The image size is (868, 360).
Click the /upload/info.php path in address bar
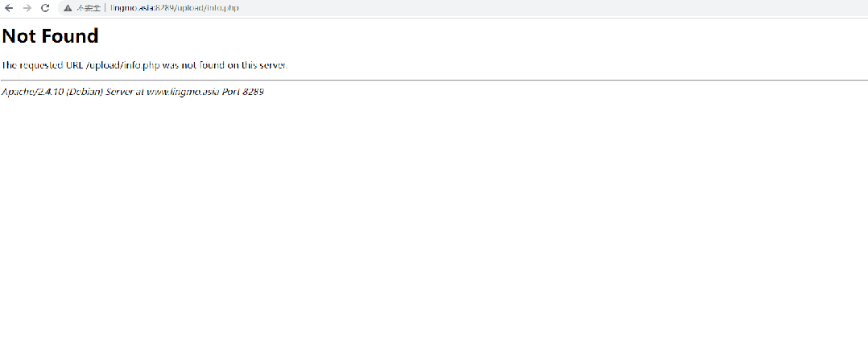click(206, 8)
